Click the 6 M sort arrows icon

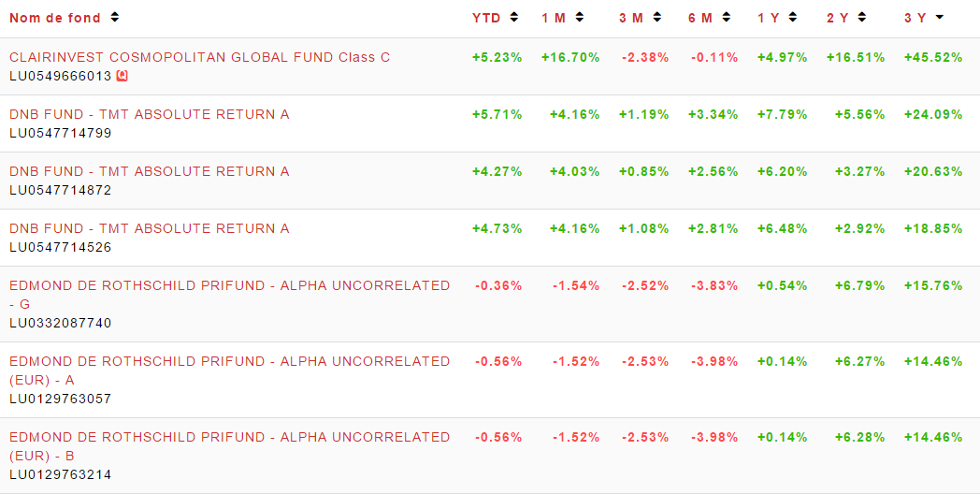click(727, 18)
